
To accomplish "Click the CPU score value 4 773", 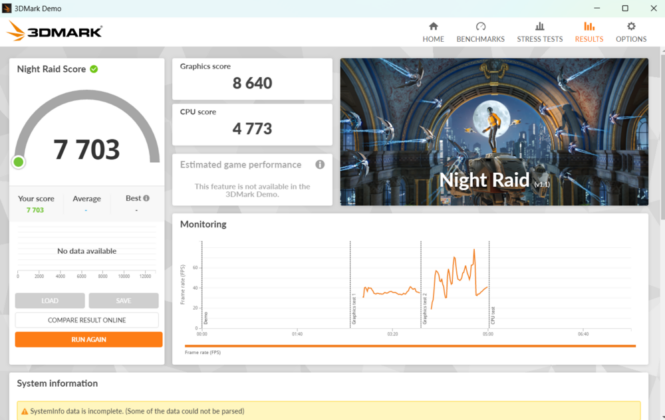I will tap(252, 129).
